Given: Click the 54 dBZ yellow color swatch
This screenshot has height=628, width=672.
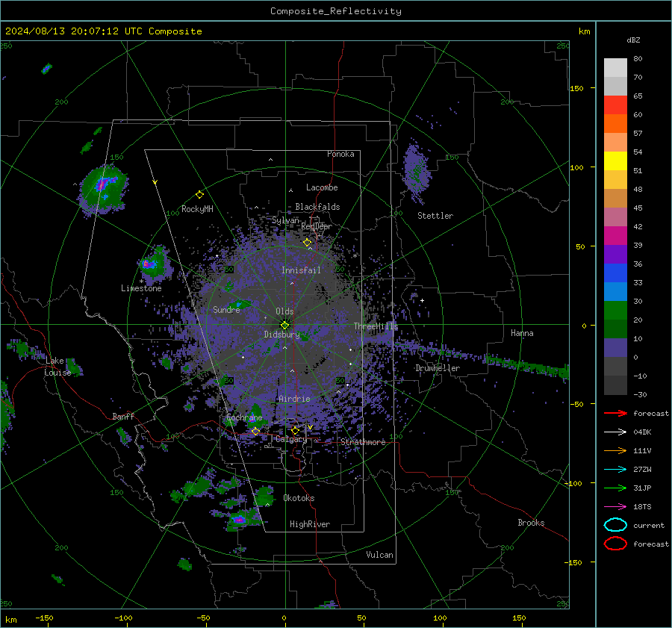Looking at the screenshot, I should 615,161.
